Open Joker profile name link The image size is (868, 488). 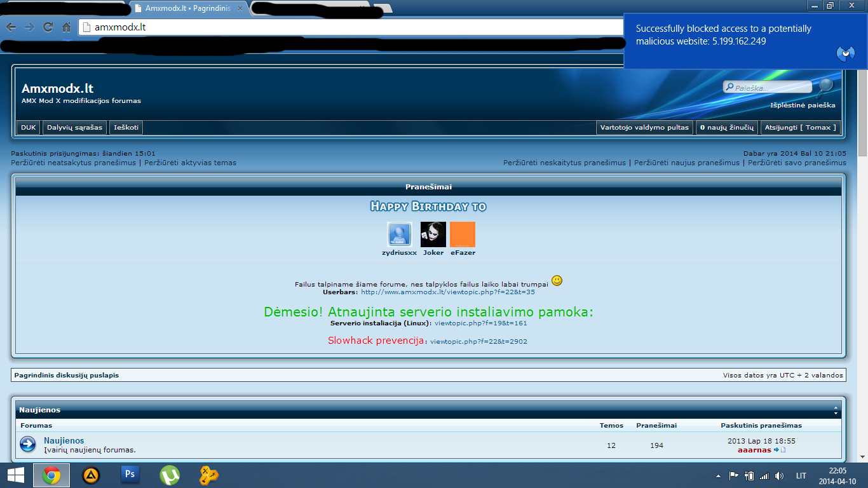[433, 253]
